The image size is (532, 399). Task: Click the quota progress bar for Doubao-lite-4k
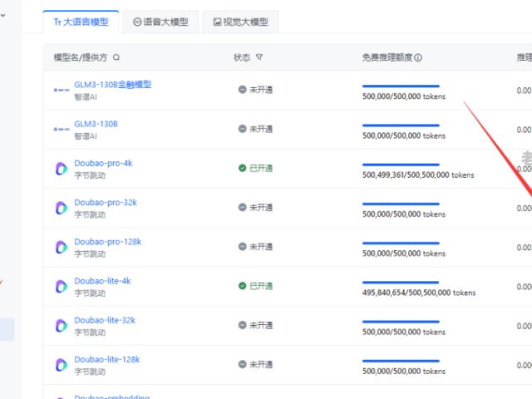point(401,283)
